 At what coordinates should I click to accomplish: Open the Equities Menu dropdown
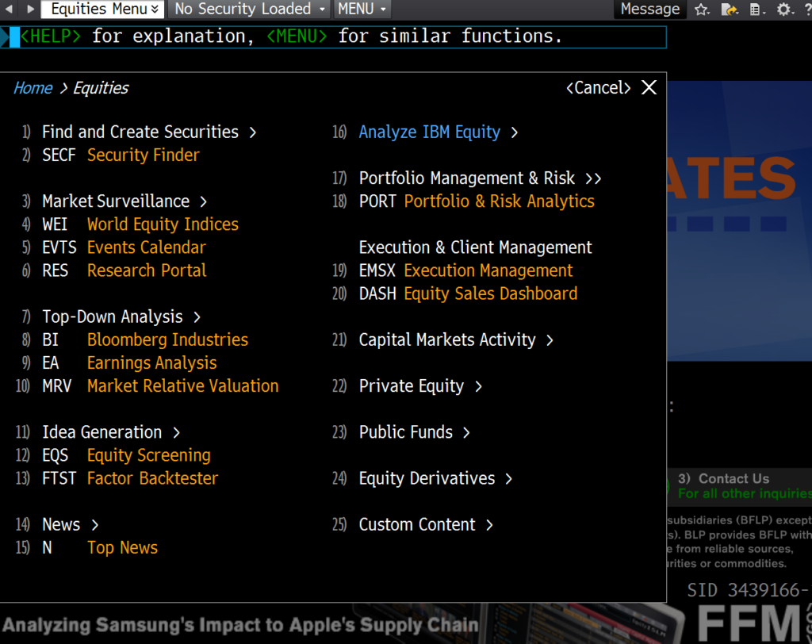101,10
